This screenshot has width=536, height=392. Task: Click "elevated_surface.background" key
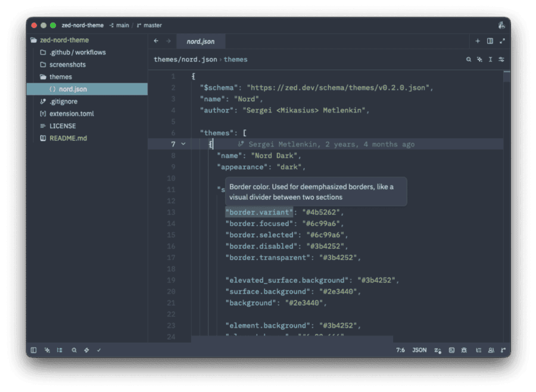coord(287,280)
